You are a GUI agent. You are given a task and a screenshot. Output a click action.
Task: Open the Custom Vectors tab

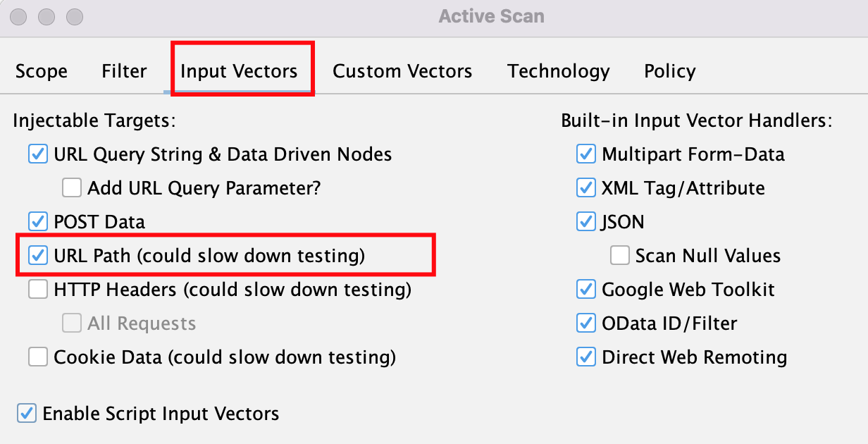(x=402, y=71)
